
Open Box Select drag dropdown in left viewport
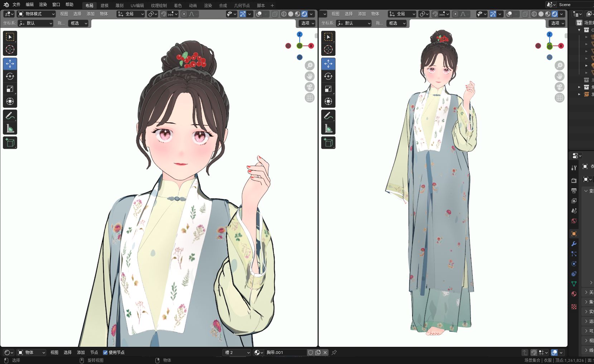tap(78, 23)
